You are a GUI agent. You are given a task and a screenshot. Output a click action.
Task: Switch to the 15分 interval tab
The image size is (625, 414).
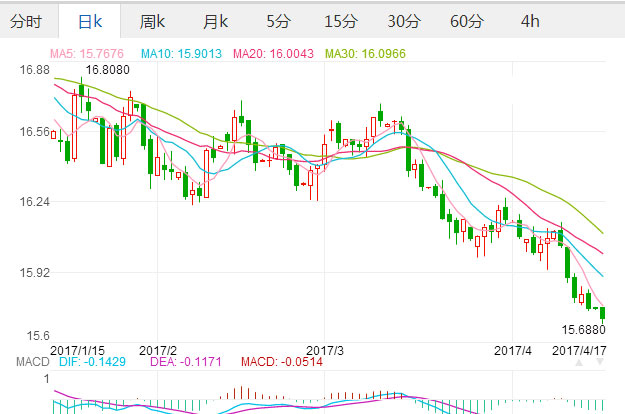(x=340, y=21)
